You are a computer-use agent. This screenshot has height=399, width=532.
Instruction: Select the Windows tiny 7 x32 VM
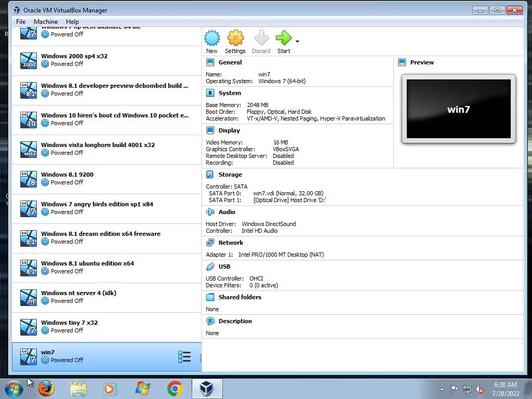click(107, 327)
